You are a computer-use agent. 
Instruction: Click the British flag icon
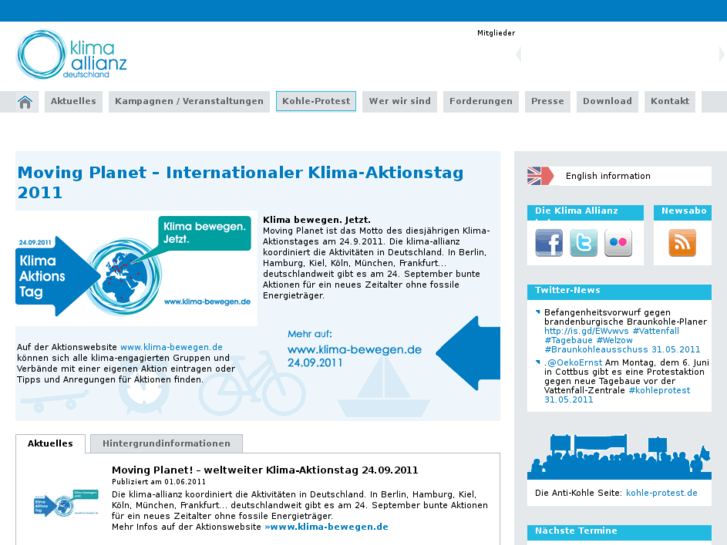(x=540, y=176)
